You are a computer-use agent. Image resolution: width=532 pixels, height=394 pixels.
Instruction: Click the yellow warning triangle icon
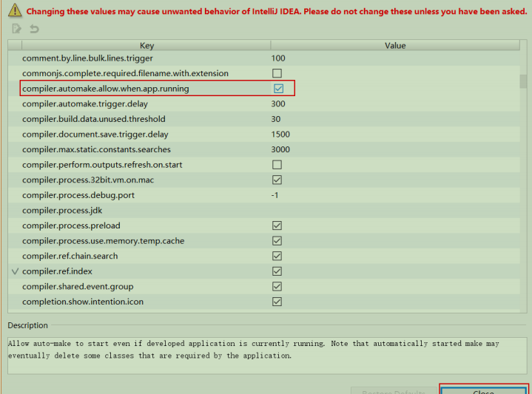(15, 10)
